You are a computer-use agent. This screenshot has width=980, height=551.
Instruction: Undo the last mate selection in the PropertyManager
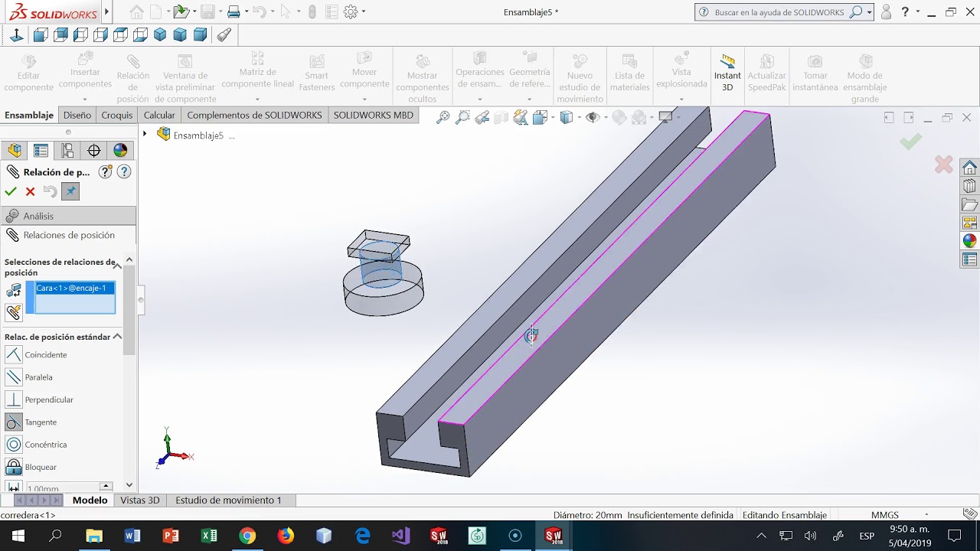point(50,191)
